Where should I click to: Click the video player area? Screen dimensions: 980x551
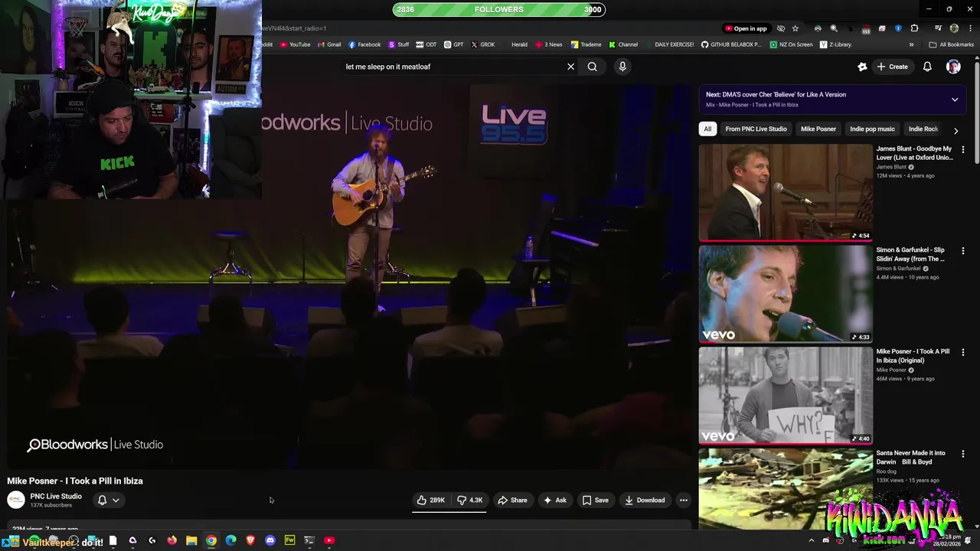click(x=348, y=275)
